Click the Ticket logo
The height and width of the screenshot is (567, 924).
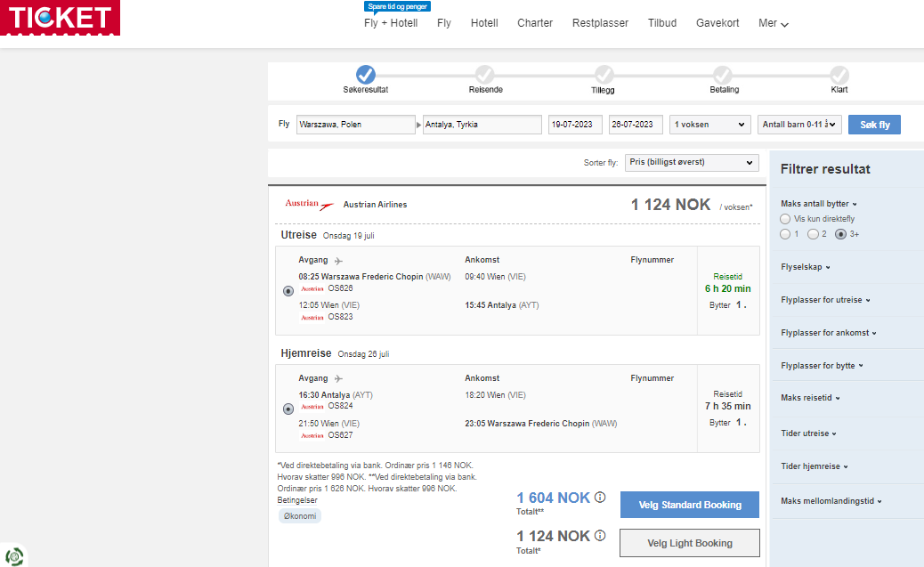tap(60, 18)
